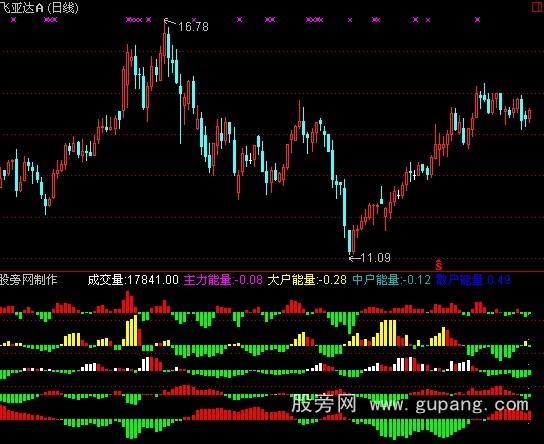Viewport: 544px width, 444px height.
Task: Click the 中户能量:-0.12 indicator label
Action: tap(392, 279)
